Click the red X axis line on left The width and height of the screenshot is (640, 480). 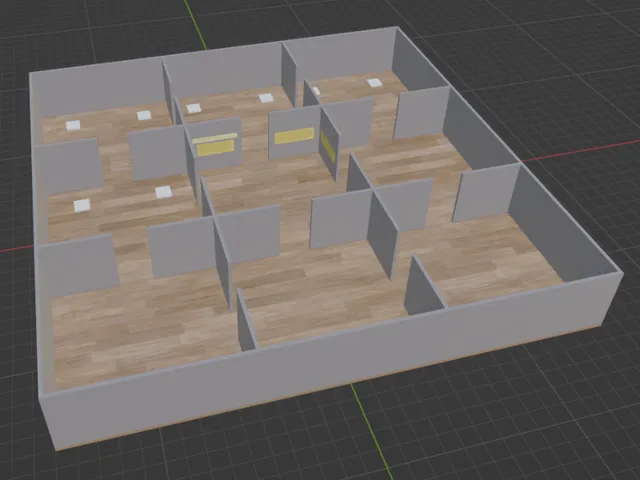(x=15, y=250)
